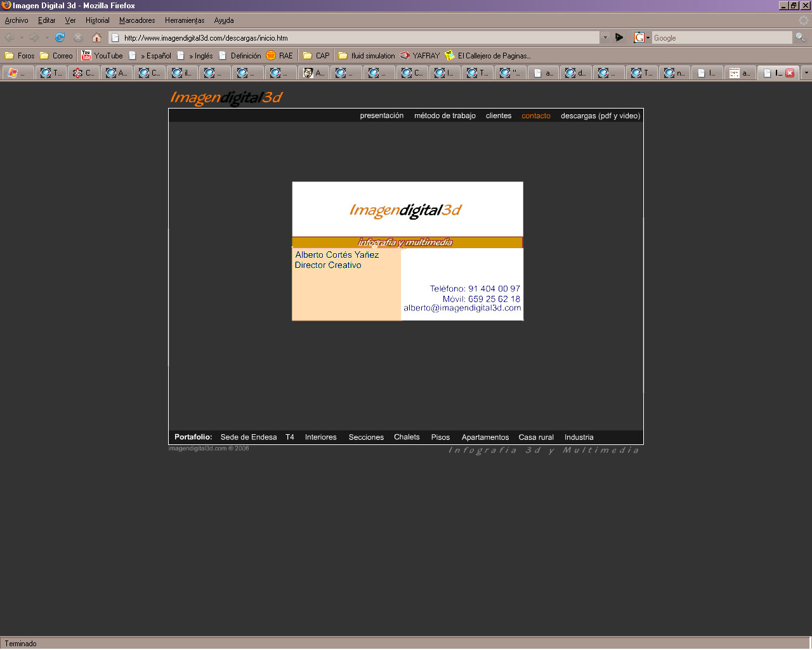This screenshot has width=812, height=650.
Task: Open the método de trabajo link
Action: [x=445, y=116]
